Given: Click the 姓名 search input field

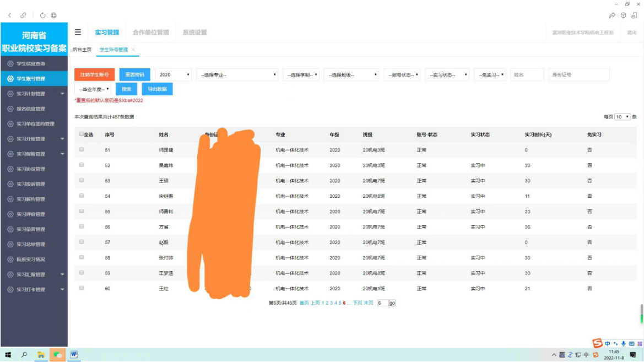Looking at the screenshot, I should [527, 75].
